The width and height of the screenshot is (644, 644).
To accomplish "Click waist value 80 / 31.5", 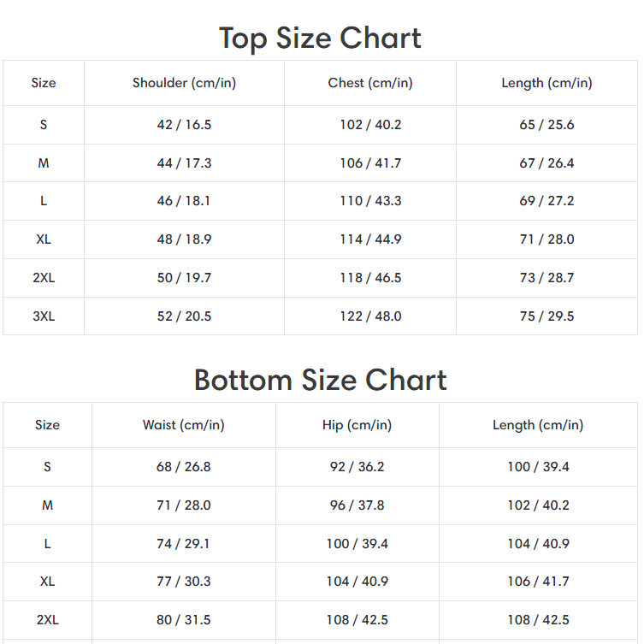I will coord(184,620).
